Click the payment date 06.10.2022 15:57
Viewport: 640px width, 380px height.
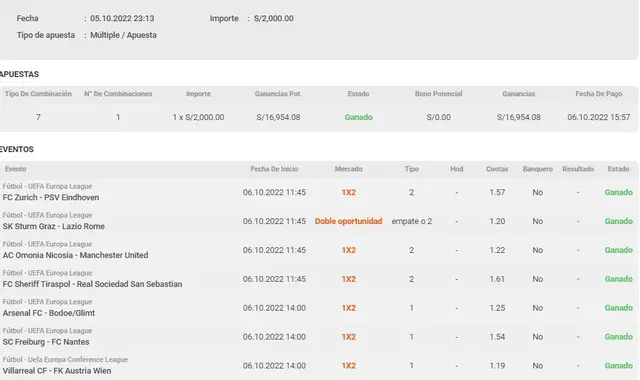pyautogui.click(x=599, y=117)
